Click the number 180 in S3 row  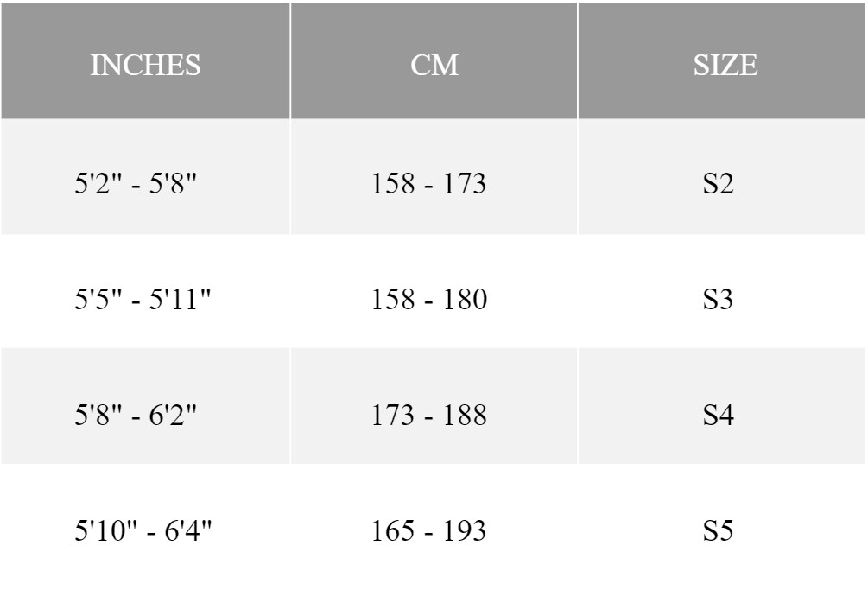pyautogui.click(x=465, y=299)
